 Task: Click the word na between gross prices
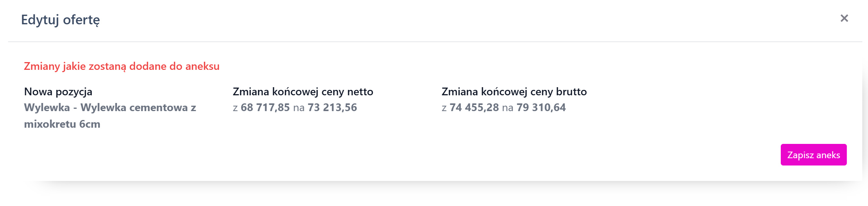point(508,108)
